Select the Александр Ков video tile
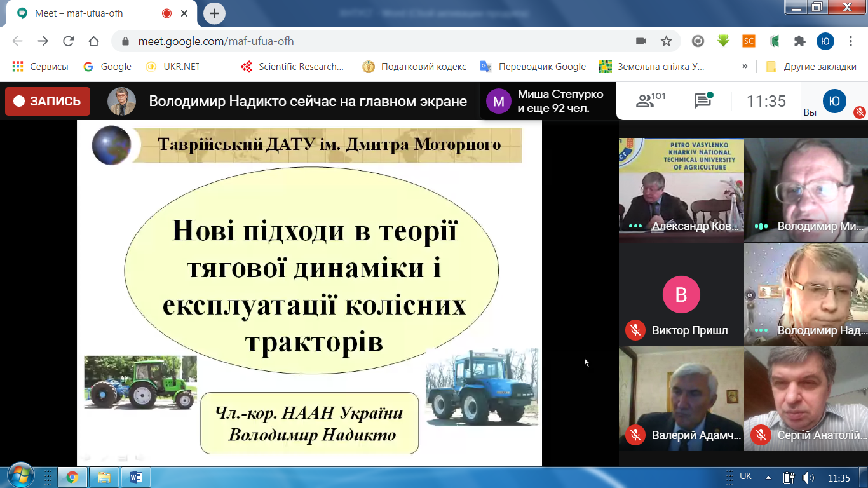868x488 pixels. [x=681, y=190]
